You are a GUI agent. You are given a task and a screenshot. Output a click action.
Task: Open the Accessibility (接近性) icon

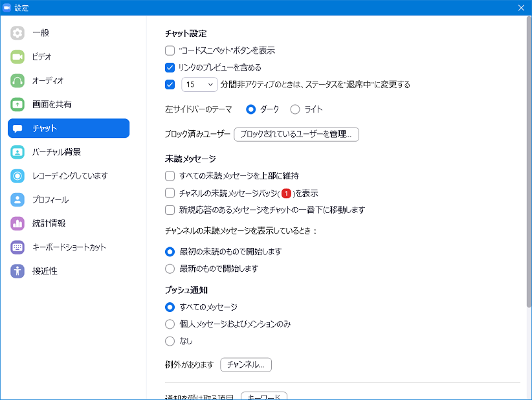pyautogui.click(x=17, y=271)
